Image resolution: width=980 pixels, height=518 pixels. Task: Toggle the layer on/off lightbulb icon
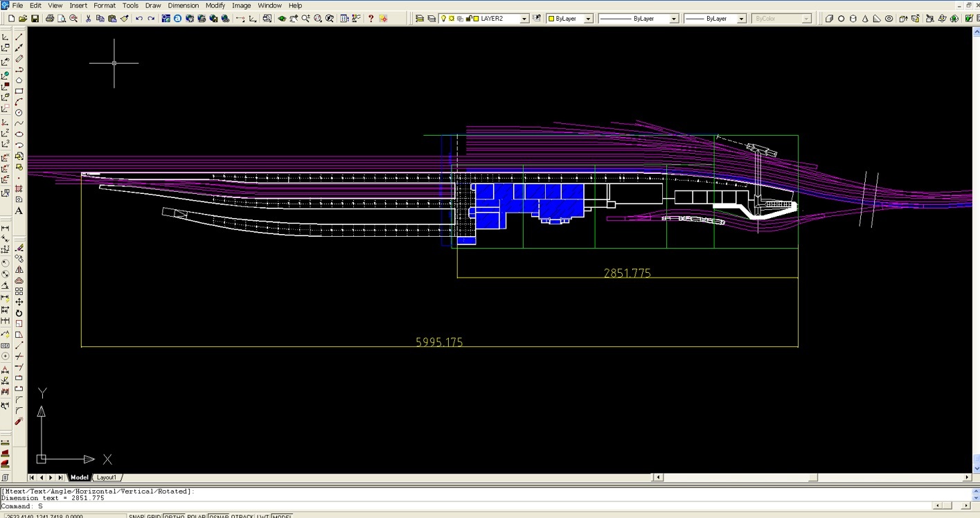pyautogui.click(x=443, y=19)
